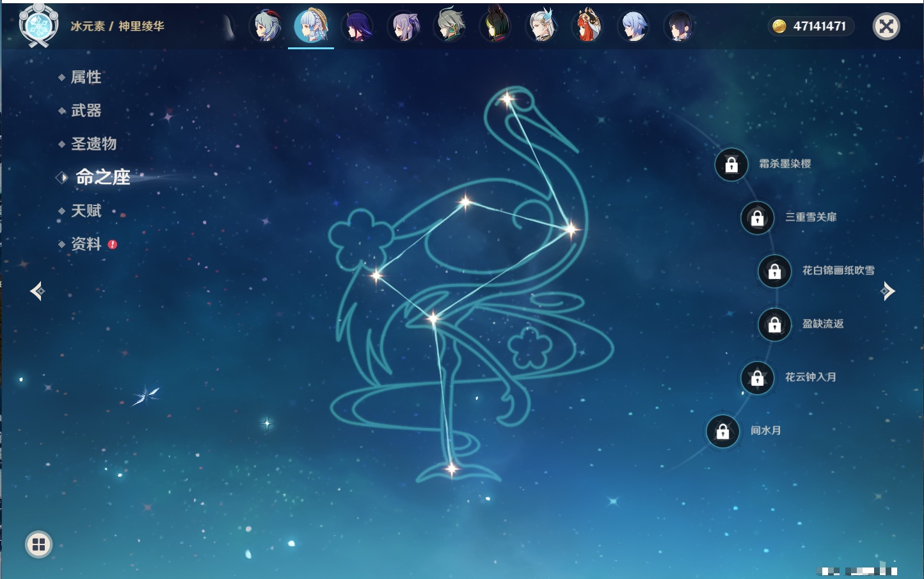Pick the red-haired Nilou avatar with horned headdress
The height and width of the screenshot is (579, 924).
[x=588, y=26]
